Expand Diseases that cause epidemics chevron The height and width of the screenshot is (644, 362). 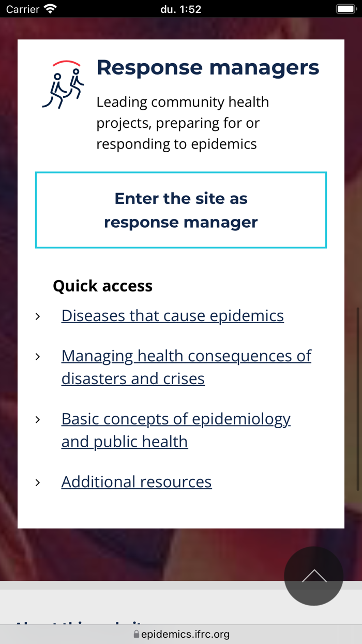[38, 316]
